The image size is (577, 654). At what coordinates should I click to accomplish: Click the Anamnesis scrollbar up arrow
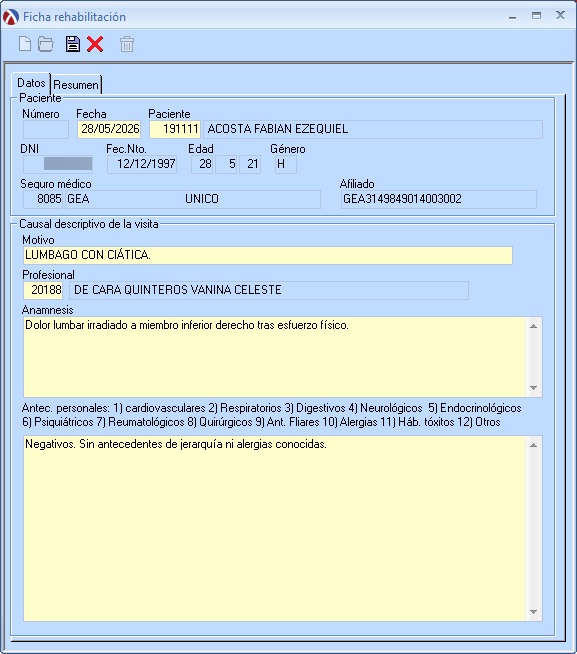click(533, 326)
